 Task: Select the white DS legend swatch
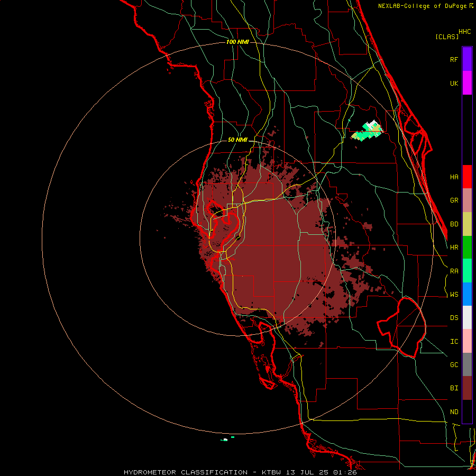click(x=467, y=317)
